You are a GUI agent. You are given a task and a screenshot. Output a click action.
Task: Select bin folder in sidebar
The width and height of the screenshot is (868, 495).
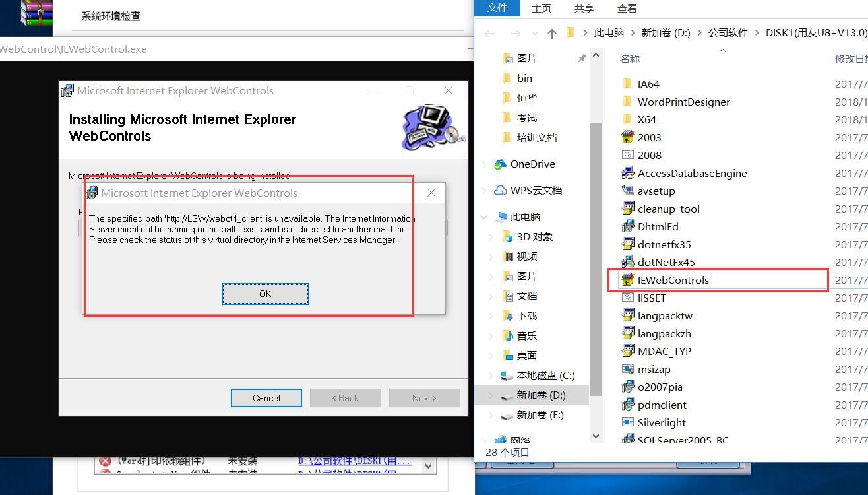(x=524, y=78)
